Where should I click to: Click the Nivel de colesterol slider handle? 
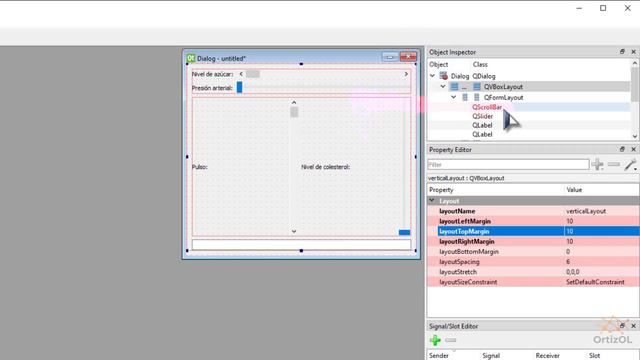pyautogui.click(x=404, y=232)
